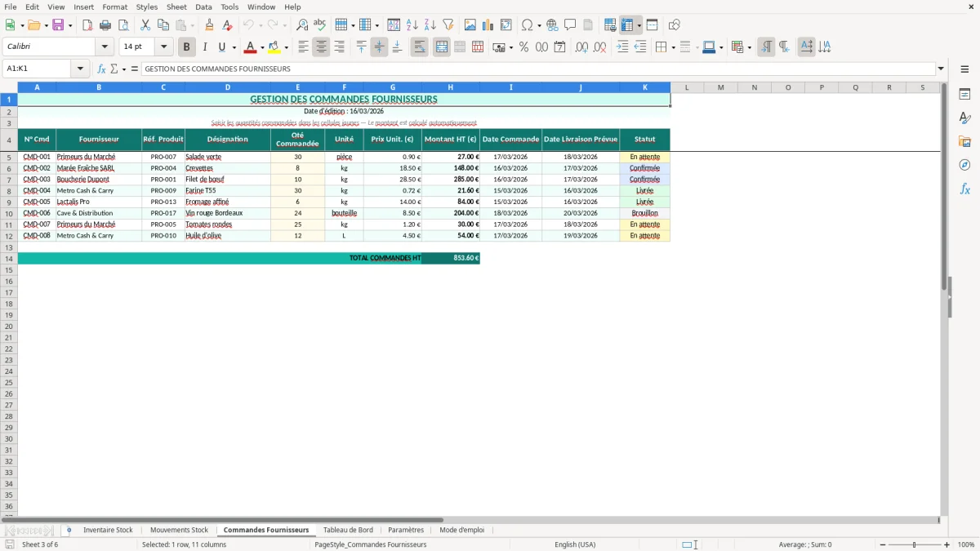Increase the indent
Viewport: 980px width, 551px height.
point(622,47)
